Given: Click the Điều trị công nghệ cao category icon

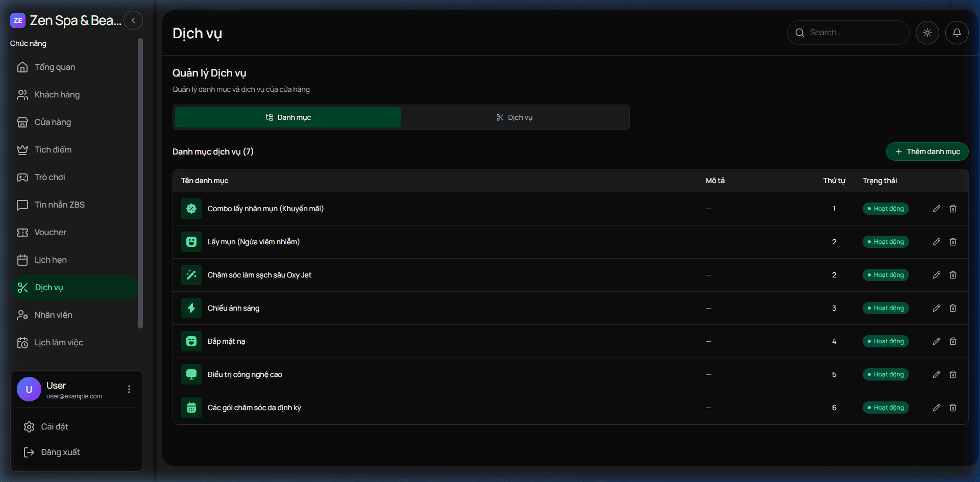Looking at the screenshot, I should [x=191, y=374].
